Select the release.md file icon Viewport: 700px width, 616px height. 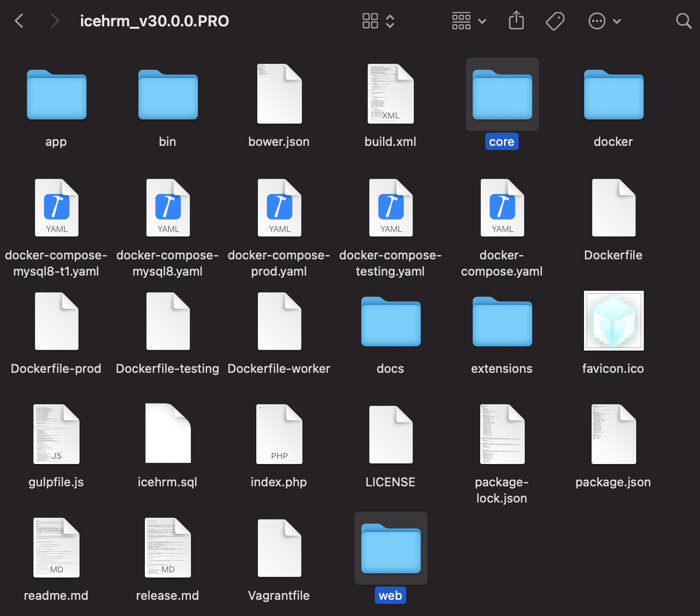click(x=168, y=548)
